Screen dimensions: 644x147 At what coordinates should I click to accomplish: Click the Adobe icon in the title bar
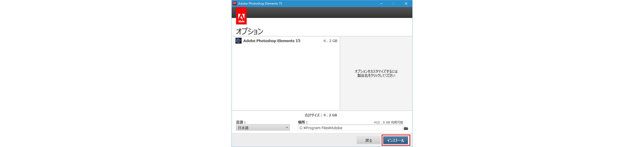(235, 3)
